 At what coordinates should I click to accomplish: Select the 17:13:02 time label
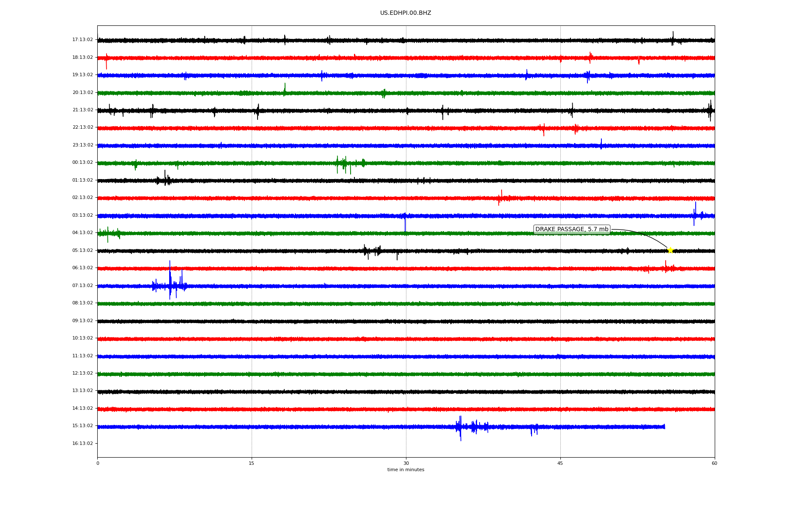pos(82,40)
